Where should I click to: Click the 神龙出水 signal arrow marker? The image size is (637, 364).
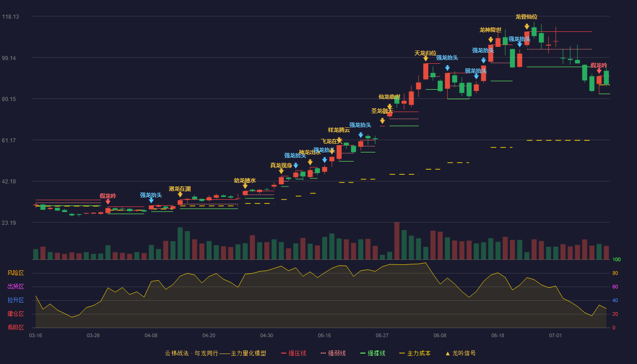click(310, 162)
